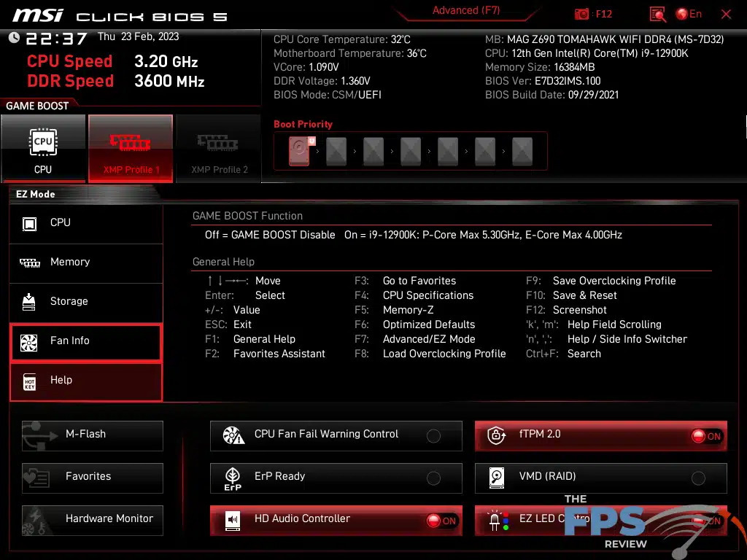Toggle the ErP Ready switch
Viewport: 747px width, 560px height.
coord(433,478)
